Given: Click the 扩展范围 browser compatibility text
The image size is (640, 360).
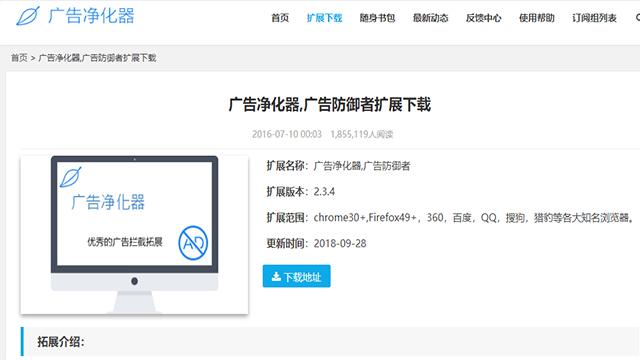Looking at the screenshot, I should pyautogui.click(x=473, y=218).
